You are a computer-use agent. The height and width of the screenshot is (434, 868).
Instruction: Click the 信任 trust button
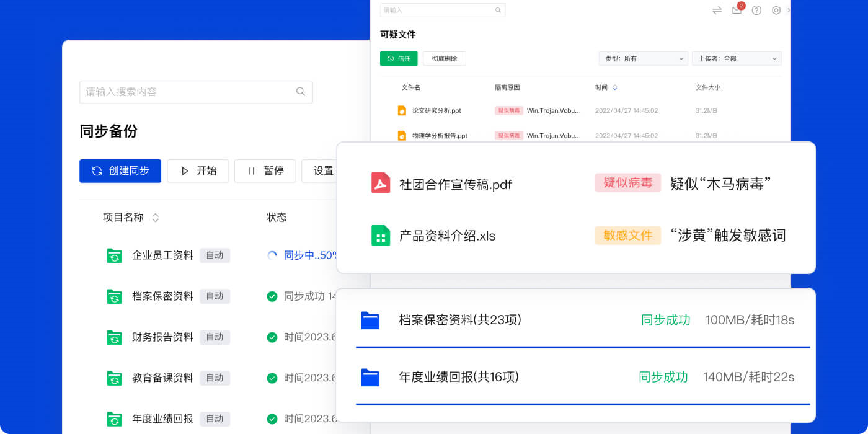point(399,58)
